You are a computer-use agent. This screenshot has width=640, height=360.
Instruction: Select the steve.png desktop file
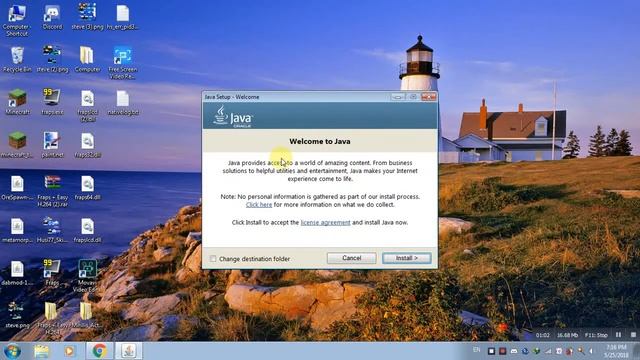point(17,315)
